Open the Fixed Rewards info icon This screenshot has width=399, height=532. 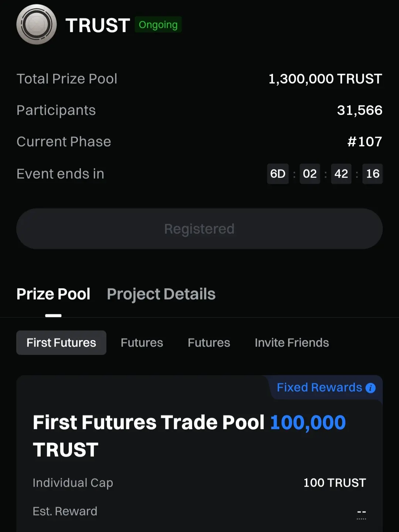pyautogui.click(x=370, y=388)
